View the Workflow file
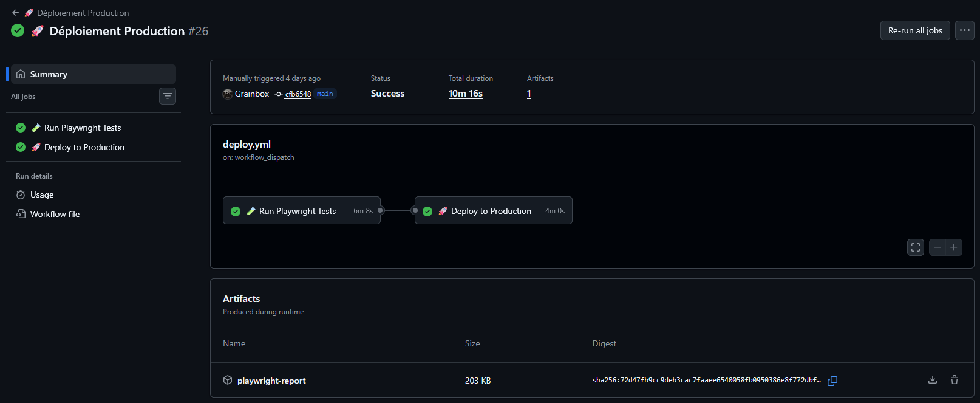The image size is (980, 403). coord(55,214)
